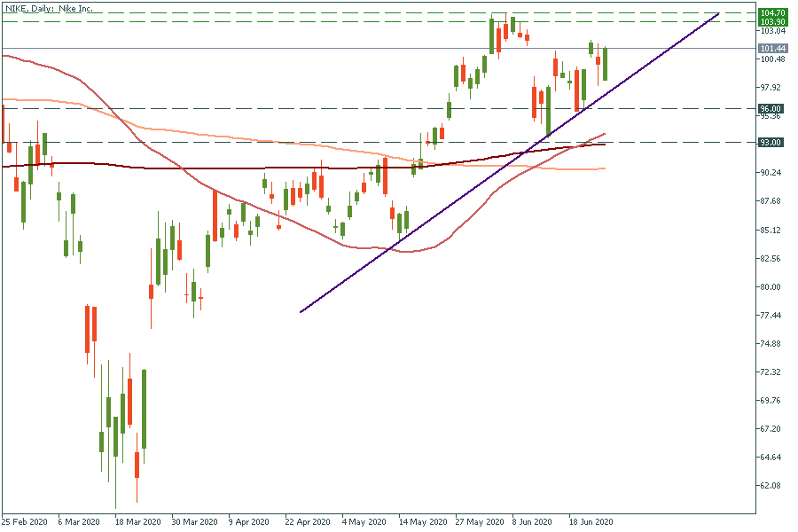Click the '4 May 2020' date label
Viewport: 798px width, 532px height.
363,522
